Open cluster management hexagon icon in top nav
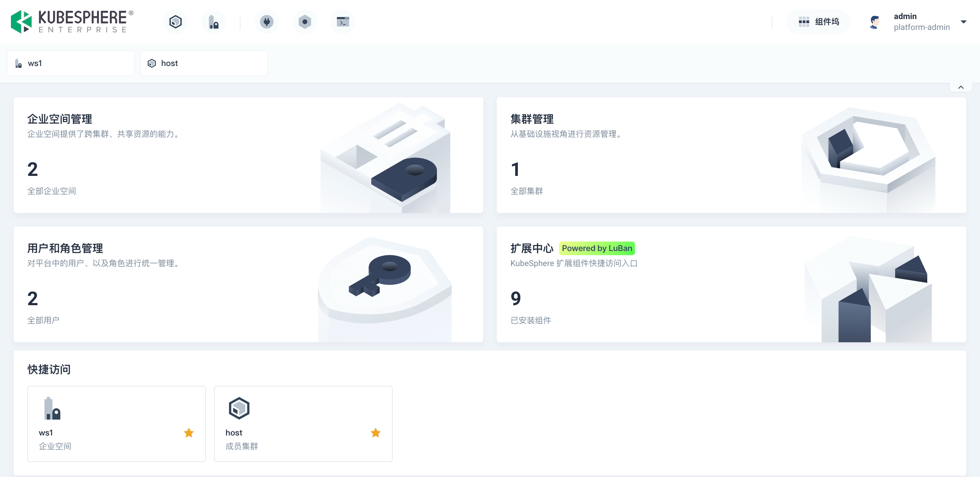The width and height of the screenshot is (980, 477). point(175,22)
